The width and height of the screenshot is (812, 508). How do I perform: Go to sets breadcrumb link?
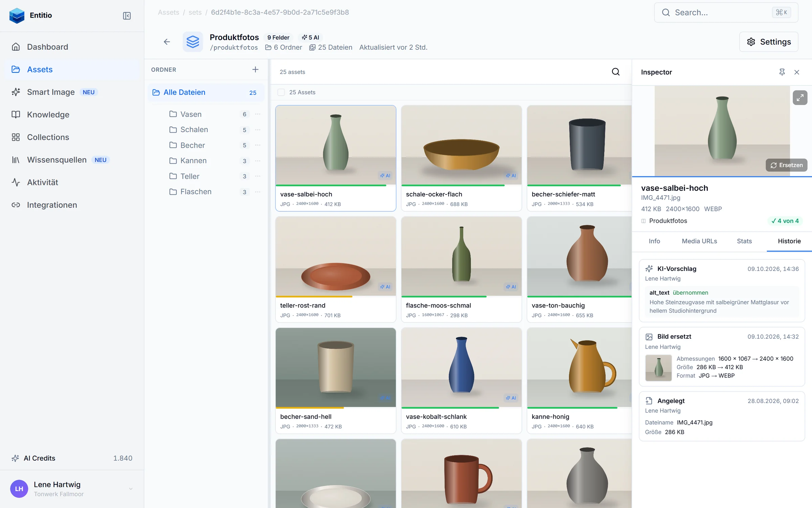[x=195, y=12]
